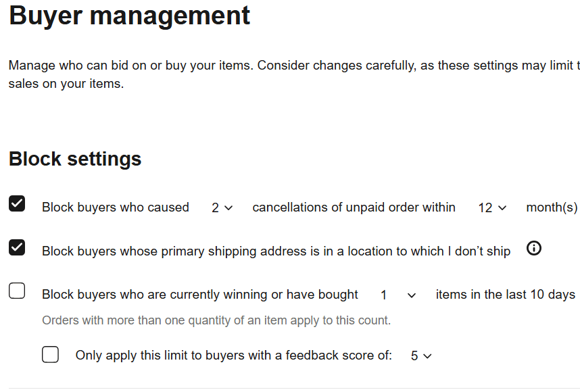The height and width of the screenshot is (392, 580).
Task: Open the shipping location info icon
Action: coord(533,248)
